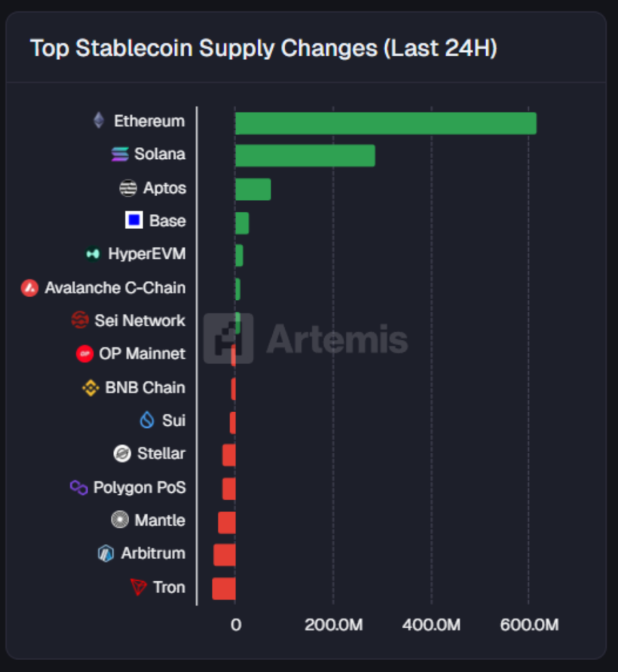618x672 pixels.
Task: Click the Sei Network icon
Action: [79, 320]
